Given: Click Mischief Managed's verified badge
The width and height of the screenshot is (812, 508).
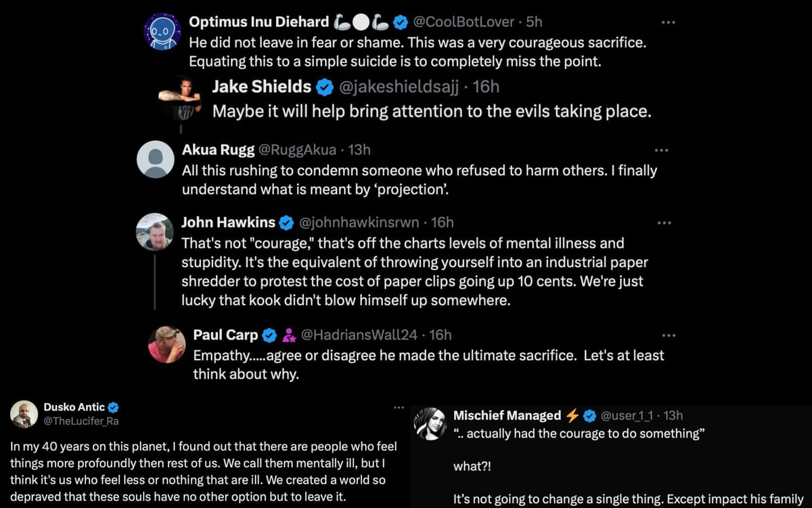Looking at the screenshot, I should point(590,415).
